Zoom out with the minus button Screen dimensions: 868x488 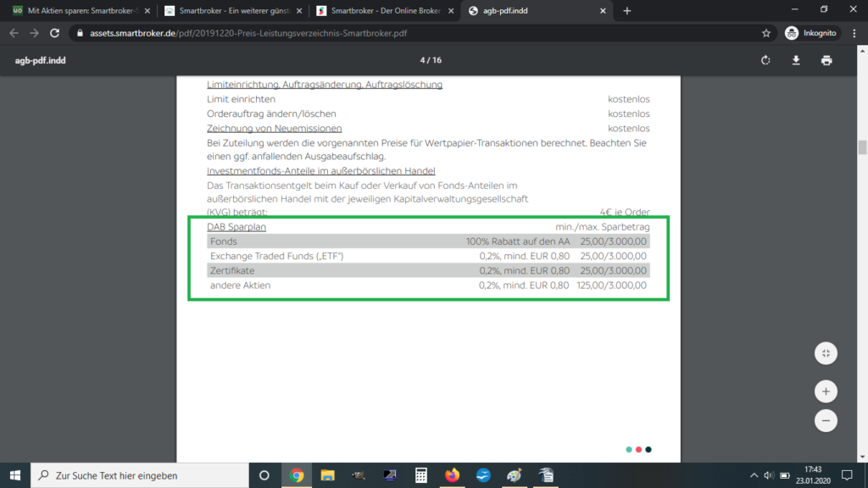point(826,420)
